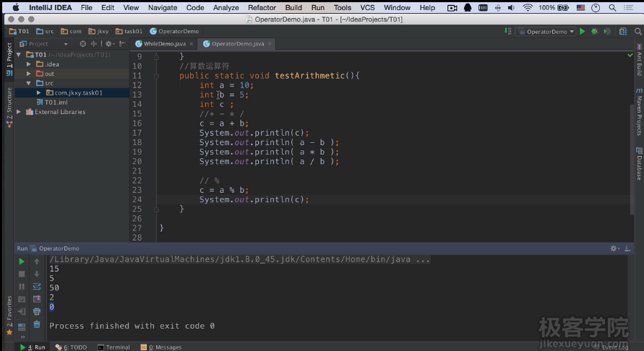This screenshot has width=644, height=351.
Task: Toggle scroll to end in Run console
Action: (37, 299)
